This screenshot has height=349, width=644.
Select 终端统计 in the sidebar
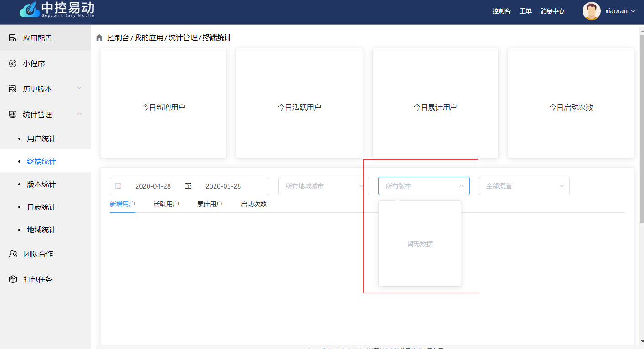coord(46,161)
